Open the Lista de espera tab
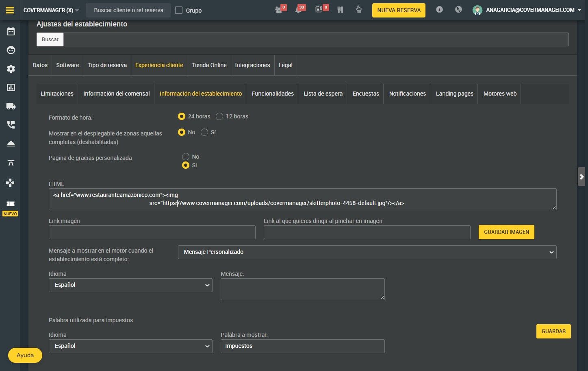Viewport: 588px width, 371px height. tap(323, 94)
